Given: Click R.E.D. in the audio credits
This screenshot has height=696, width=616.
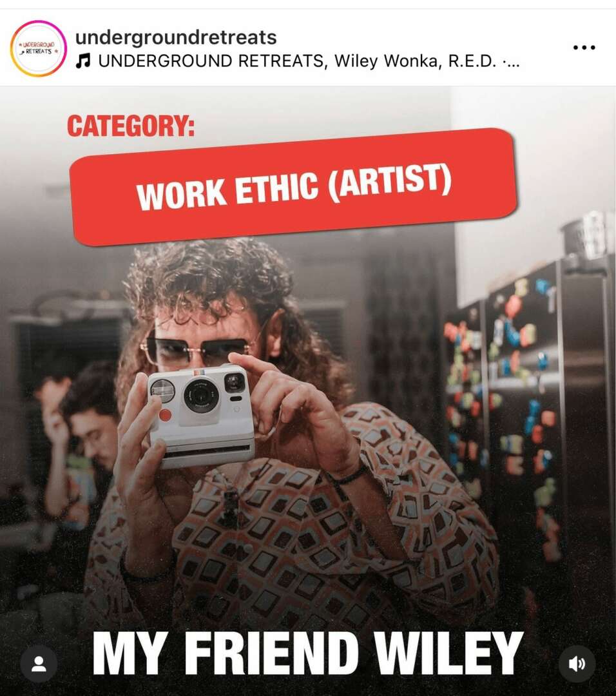Looking at the screenshot, I should click(472, 61).
